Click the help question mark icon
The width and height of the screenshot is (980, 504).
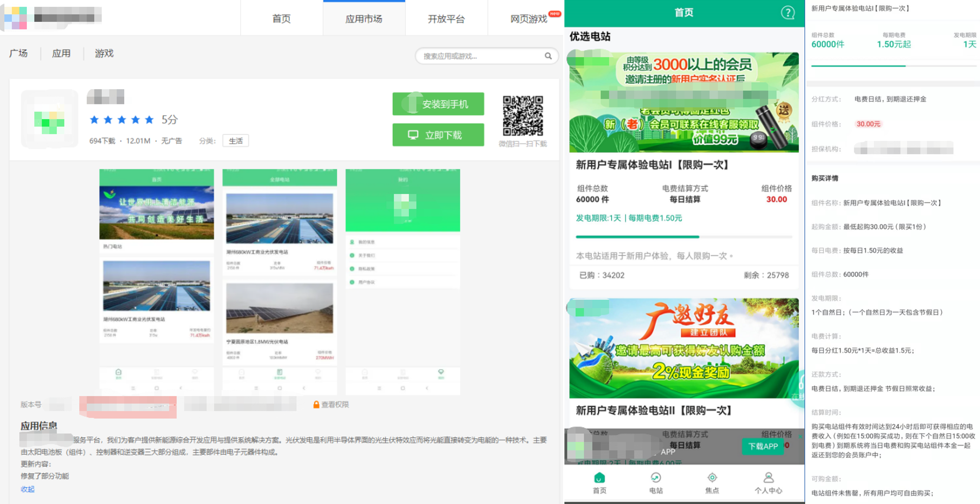click(787, 13)
